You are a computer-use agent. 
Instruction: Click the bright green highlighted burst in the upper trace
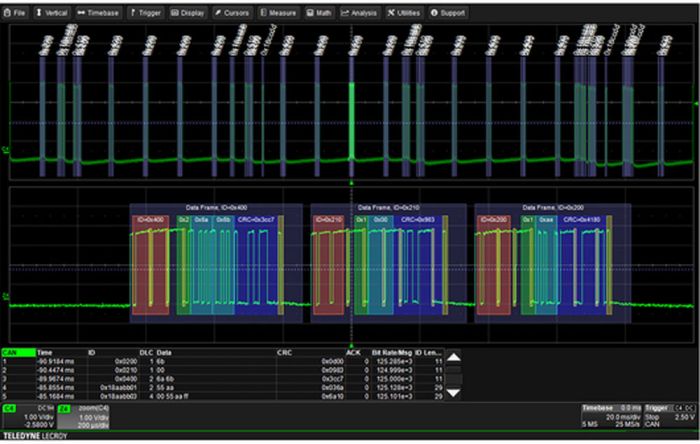(x=351, y=120)
